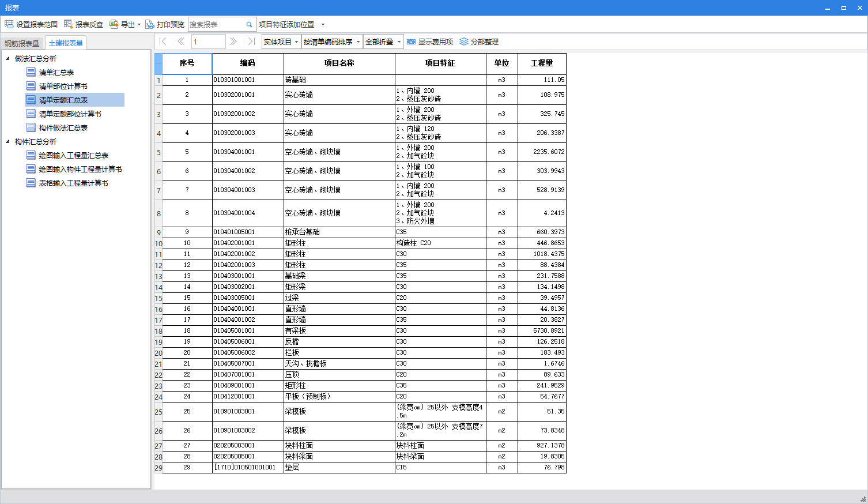Image resolution: width=868 pixels, height=504 pixels.
Task: Click the icon beside 表格输入工程量计算书
Action: 31,183
